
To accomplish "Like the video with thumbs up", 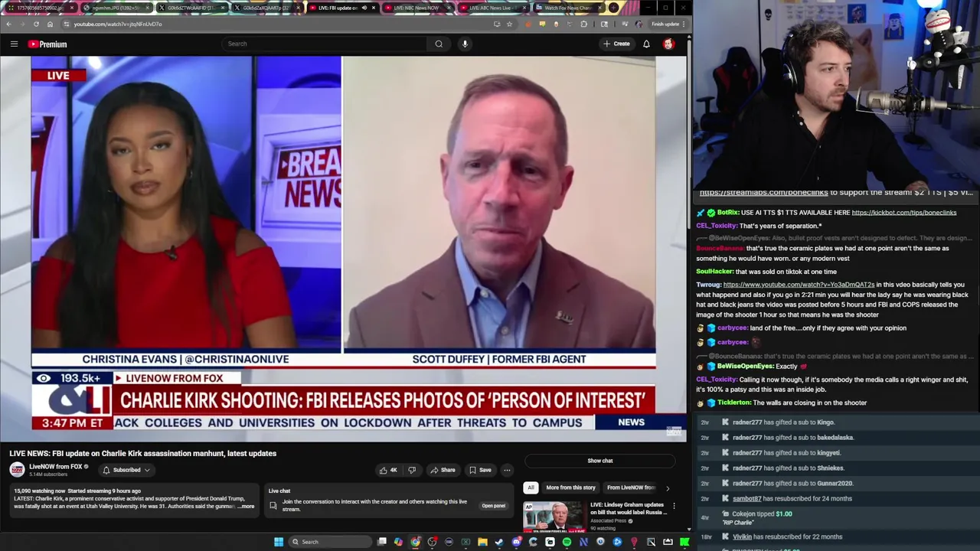I will pyautogui.click(x=387, y=470).
